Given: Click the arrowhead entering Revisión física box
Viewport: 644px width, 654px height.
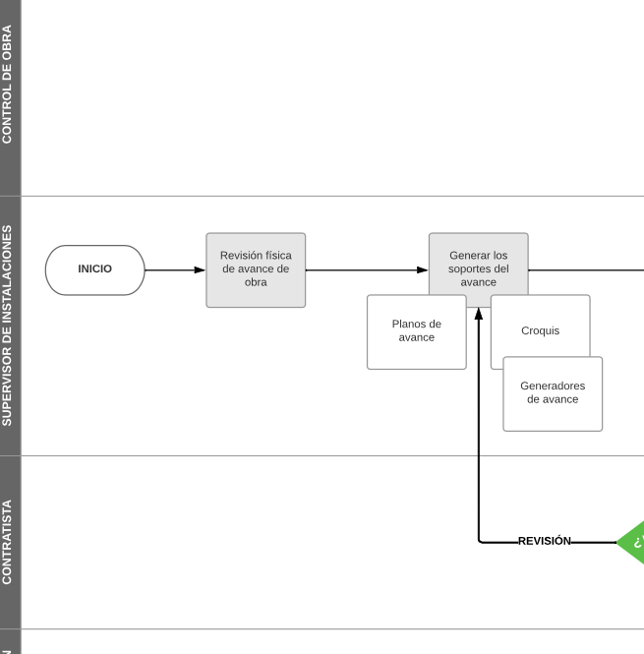Looking at the screenshot, I should click(x=200, y=269).
